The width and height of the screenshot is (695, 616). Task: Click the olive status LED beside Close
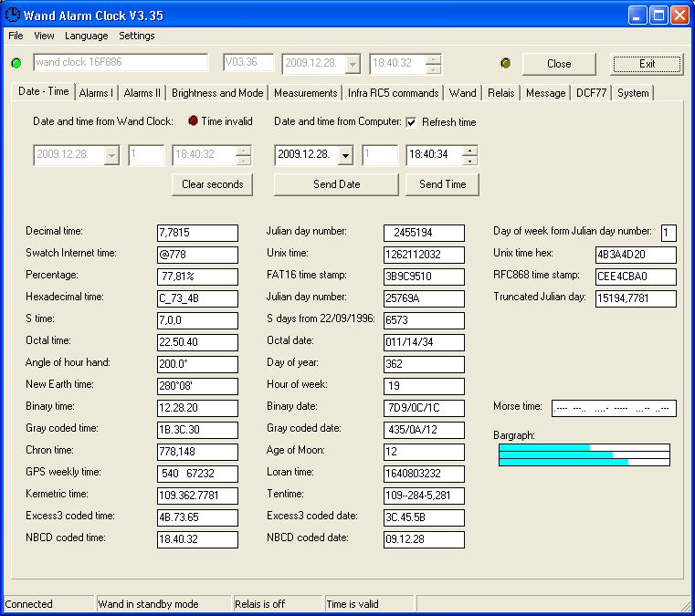tap(505, 63)
